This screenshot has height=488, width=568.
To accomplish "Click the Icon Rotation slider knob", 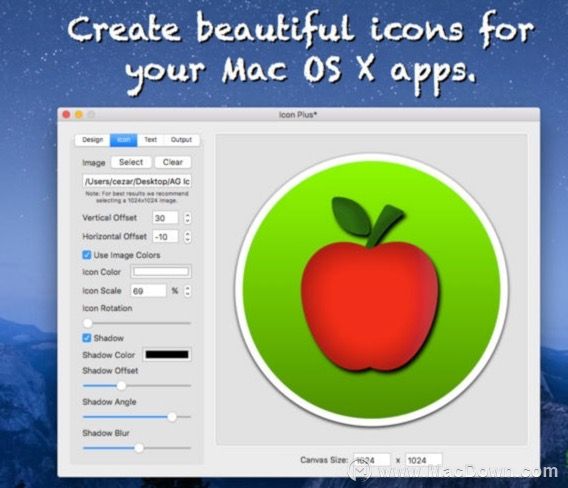I will click(88, 323).
